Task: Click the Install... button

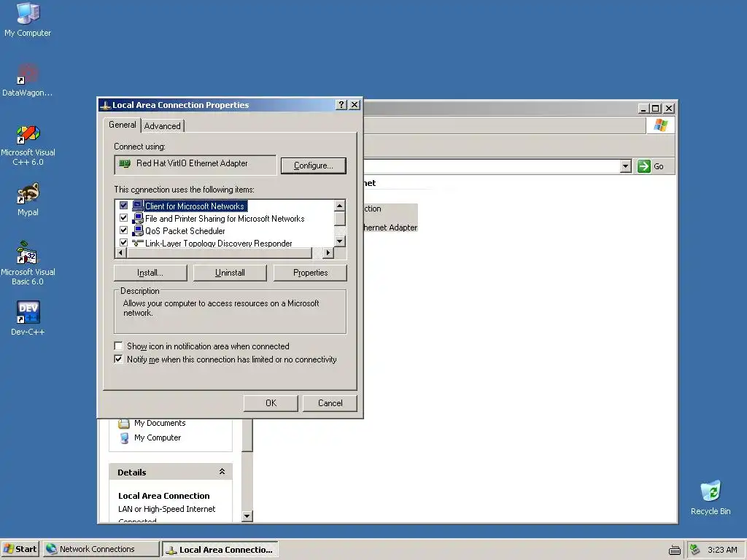Action: [150, 273]
